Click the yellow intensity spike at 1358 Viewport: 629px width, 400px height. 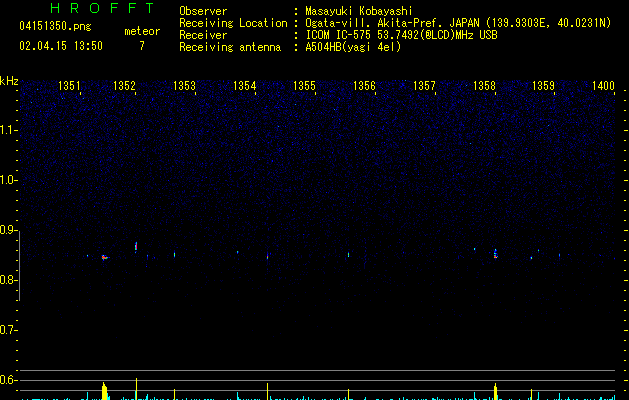pyautogui.click(x=495, y=392)
